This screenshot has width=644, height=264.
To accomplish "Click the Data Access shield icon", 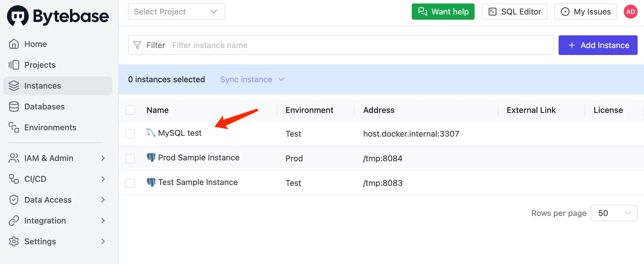I will pos(14,200).
